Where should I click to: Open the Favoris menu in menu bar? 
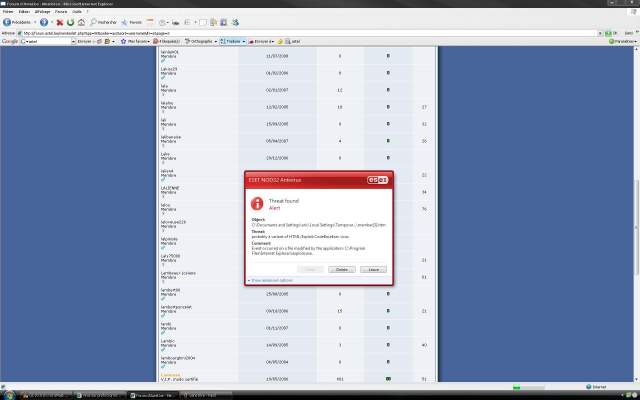(x=62, y=12)
